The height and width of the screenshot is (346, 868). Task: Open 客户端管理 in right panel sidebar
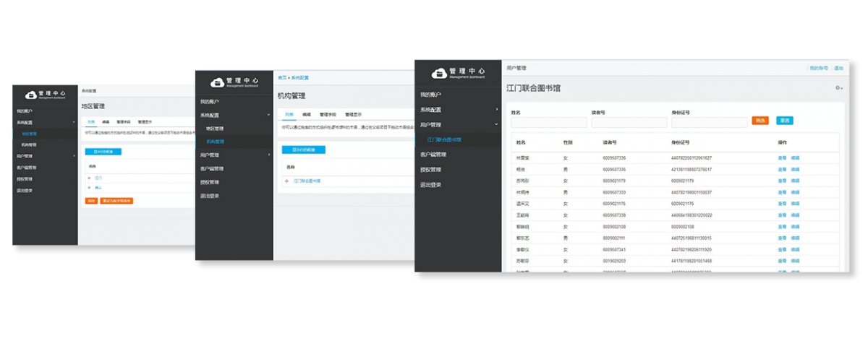point(433,155)
